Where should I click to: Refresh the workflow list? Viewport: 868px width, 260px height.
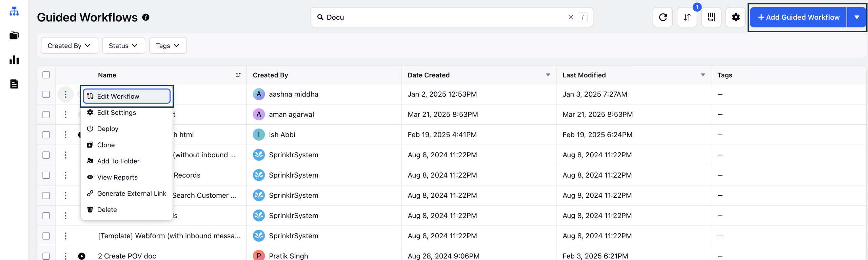tap(663, 17)
